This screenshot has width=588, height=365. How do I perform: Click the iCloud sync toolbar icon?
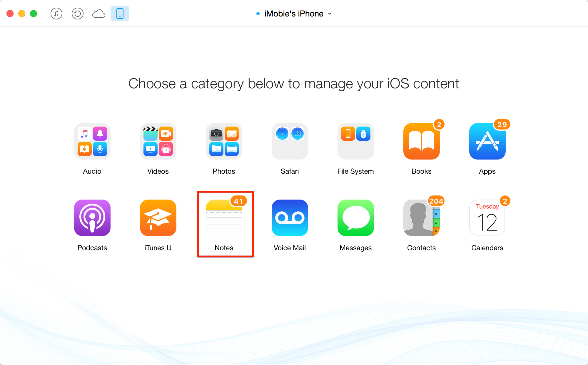[x=98, y=13]
